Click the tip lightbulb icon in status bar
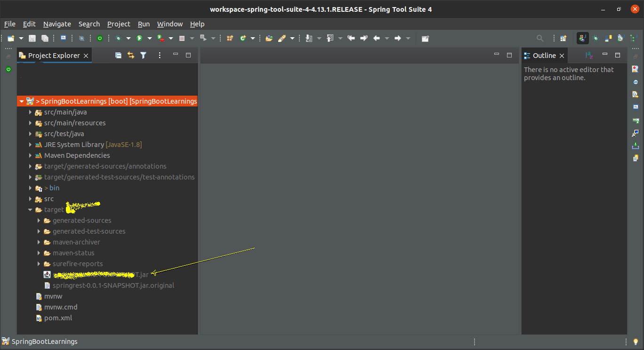The width and height of the screenshot is (644, 350). (x=636, y=342)
